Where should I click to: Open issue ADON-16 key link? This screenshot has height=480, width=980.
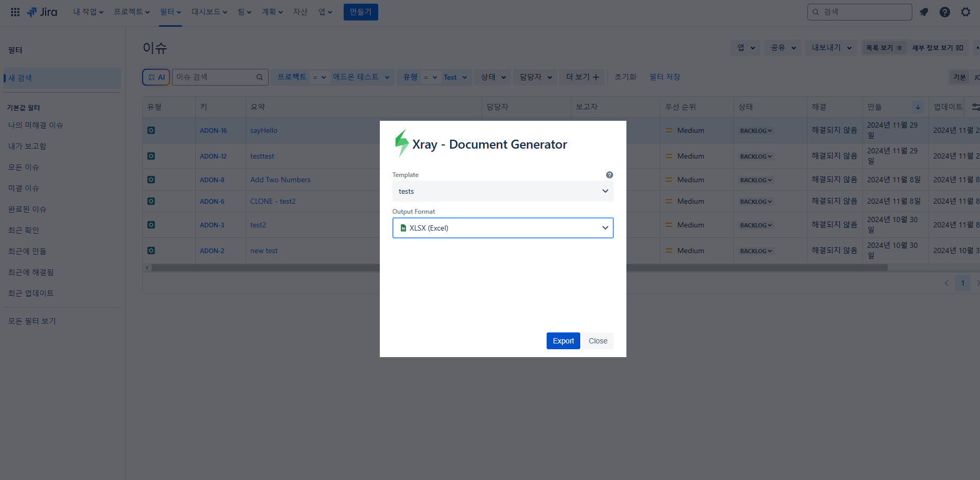pyautogui.click(x=213, y=131)
